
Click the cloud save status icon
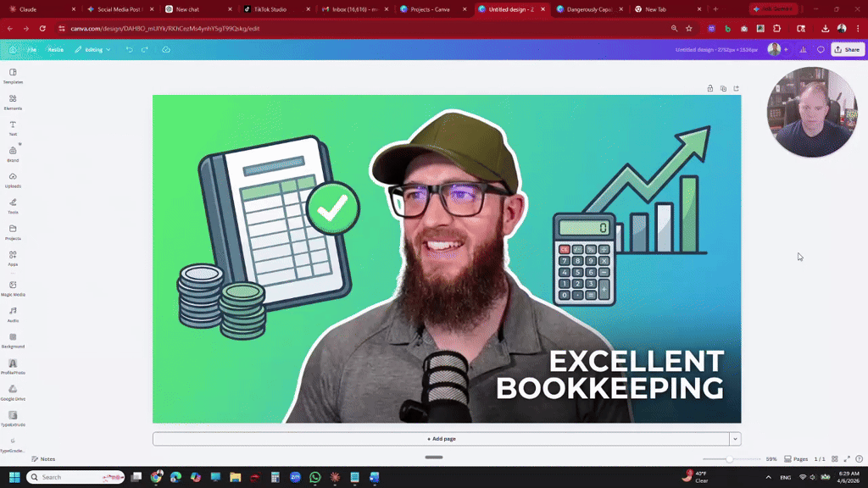(x=166, y=49)
